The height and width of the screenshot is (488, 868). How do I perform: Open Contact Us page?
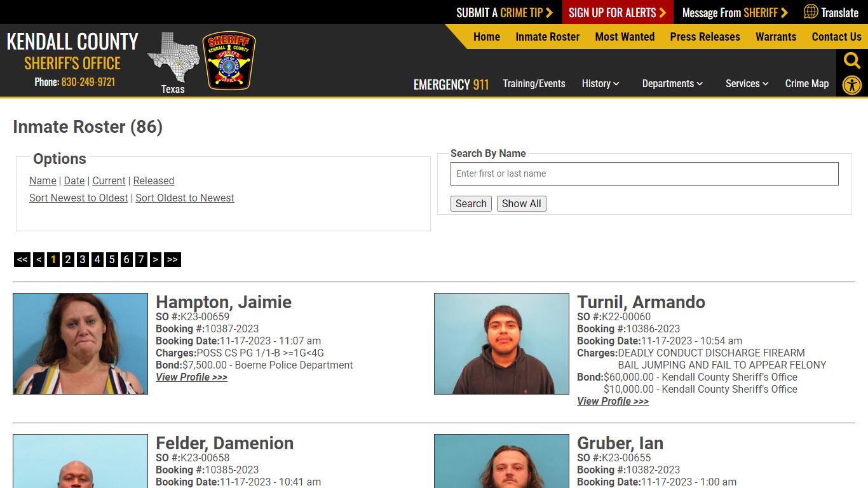click(x=836, y=37)
